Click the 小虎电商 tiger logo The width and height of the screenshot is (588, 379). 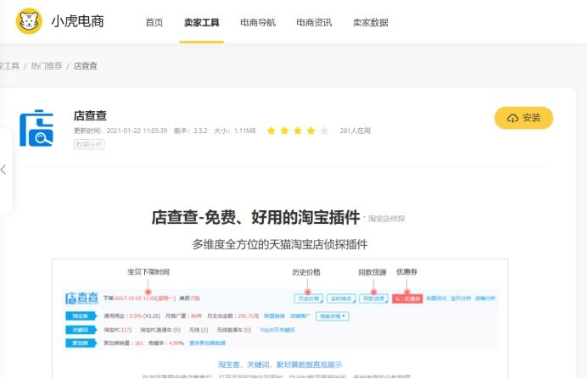click(x=29, y=21)
